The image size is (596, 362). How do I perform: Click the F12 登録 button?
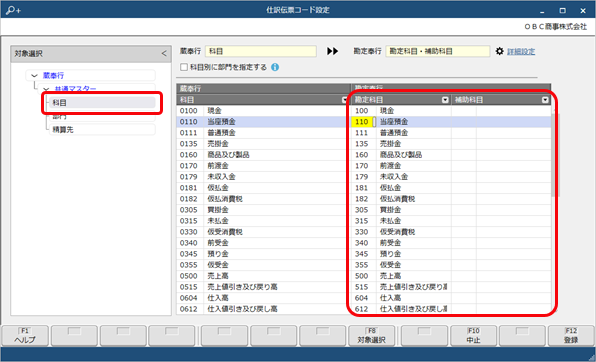571,336
